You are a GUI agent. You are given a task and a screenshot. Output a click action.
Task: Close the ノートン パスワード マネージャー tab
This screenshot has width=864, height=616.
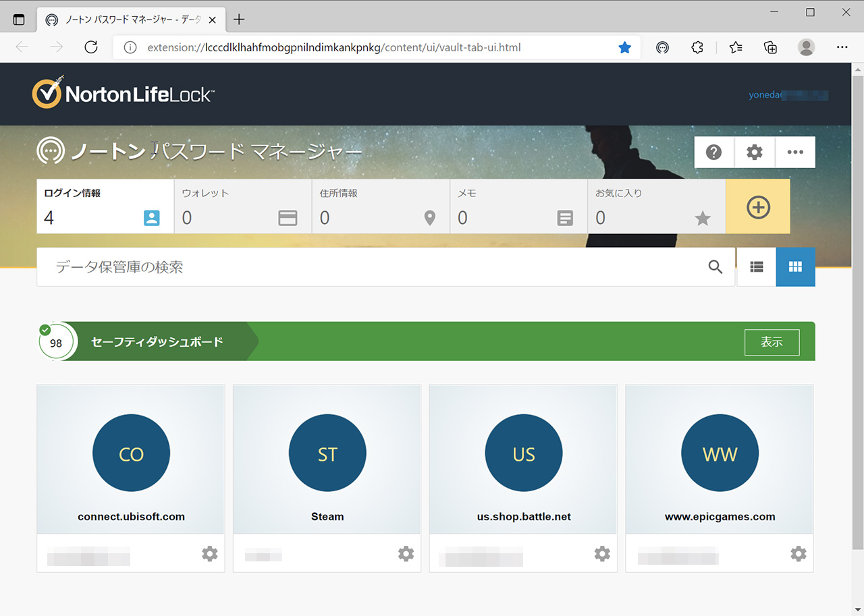click(213, 20)
